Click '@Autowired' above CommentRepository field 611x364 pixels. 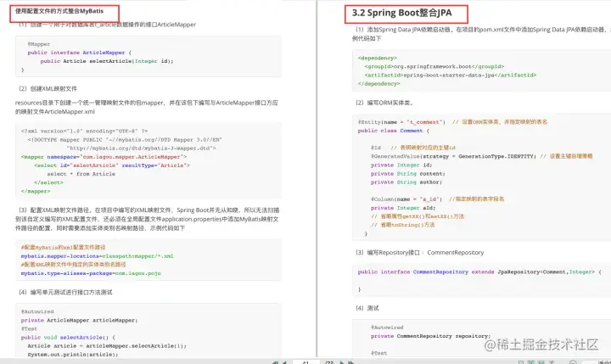387,328
